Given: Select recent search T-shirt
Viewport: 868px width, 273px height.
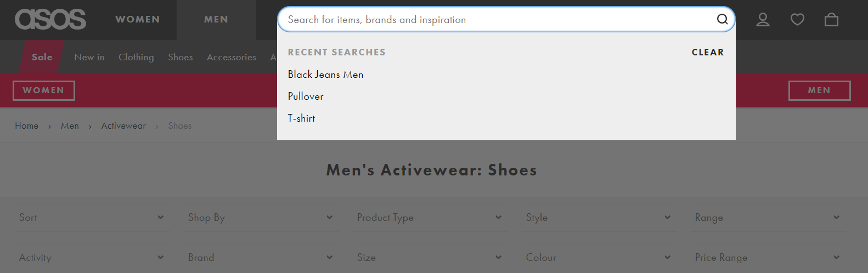Looking at the screenshot, I should click(x=301, y=118).
